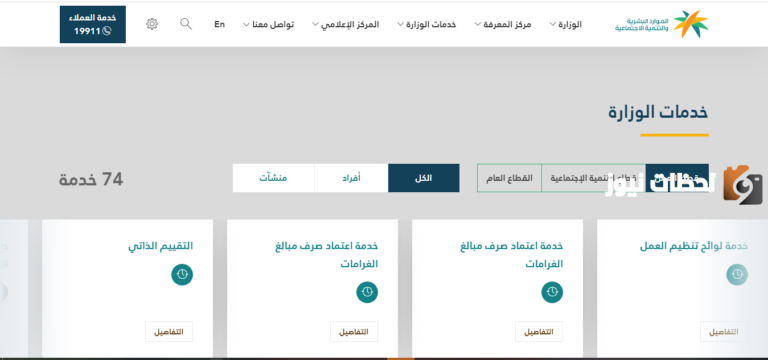The image size is (768, 360).
Task: Expand the تواصل معنا navigation dropdown
Action: point(269,24)
